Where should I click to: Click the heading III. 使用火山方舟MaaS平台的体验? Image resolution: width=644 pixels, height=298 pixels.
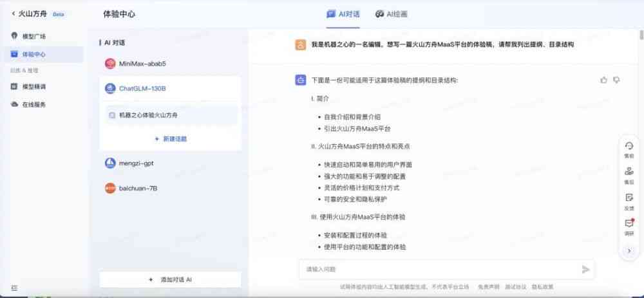(x=359, y=217)
